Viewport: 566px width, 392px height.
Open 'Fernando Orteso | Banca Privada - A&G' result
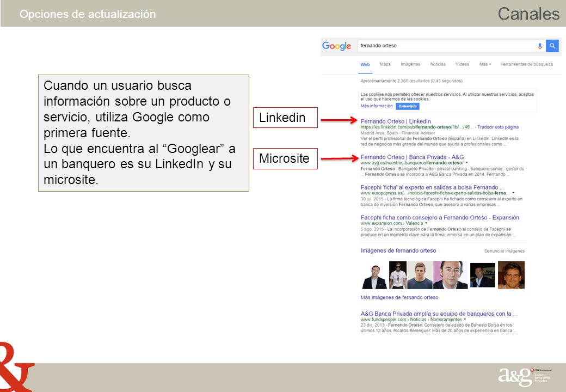pyautogui.click(x=412, y=157)
